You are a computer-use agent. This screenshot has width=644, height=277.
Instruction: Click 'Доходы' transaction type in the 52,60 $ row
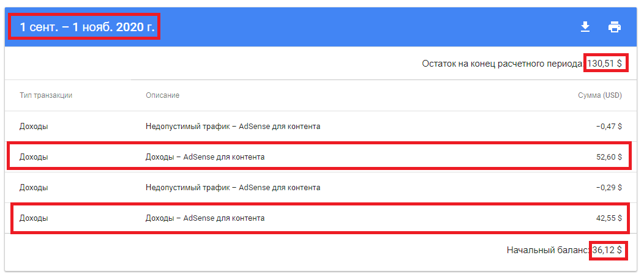pos(34,157)
